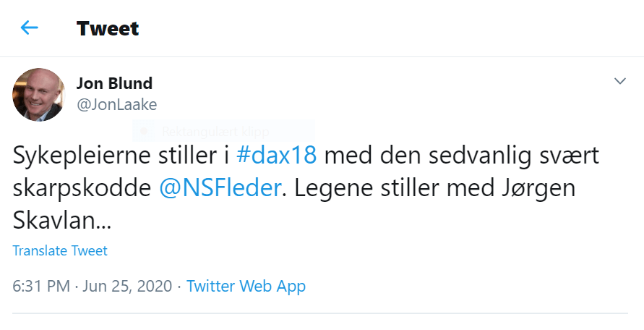Click the Translate Tweet link
Image resolution: width=644 pixels, height=330 pixels.
[x=60, y=251]
